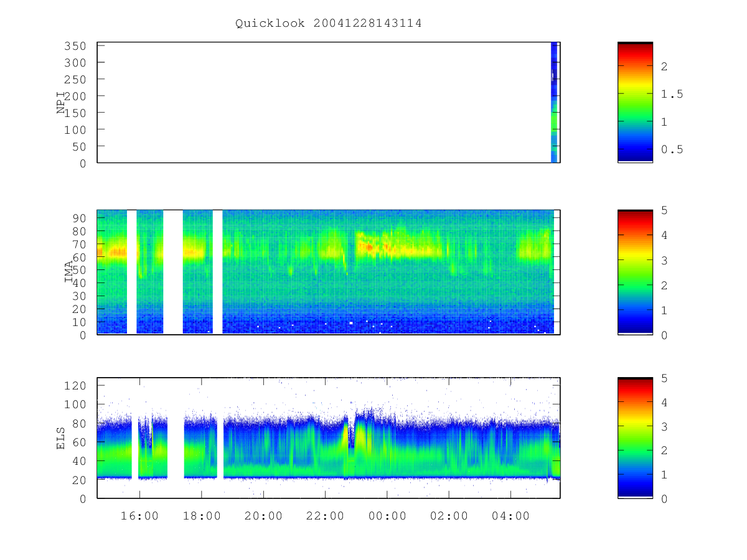Pick the NPI panel color scale bar
This screenshot has width=747, height=560.
(x=635, y=102)
